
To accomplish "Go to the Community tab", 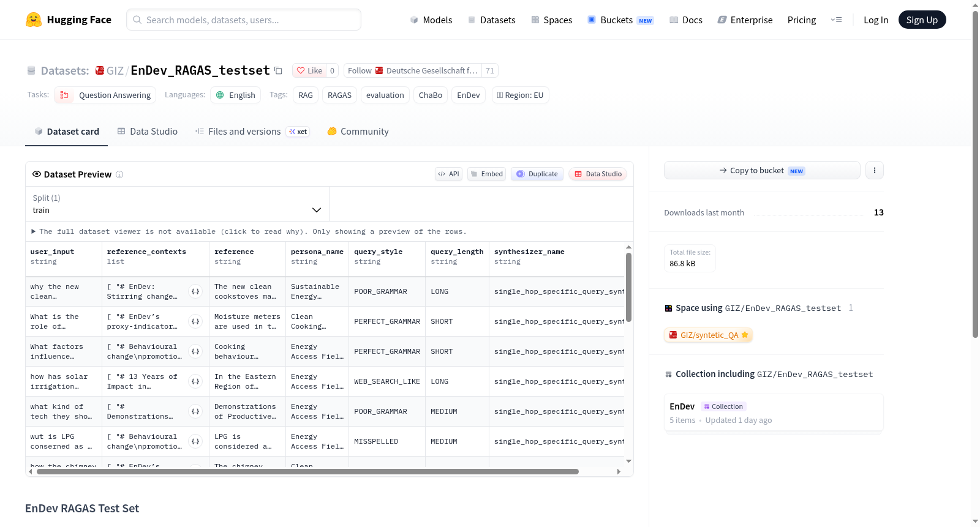I will pos(358,131).
